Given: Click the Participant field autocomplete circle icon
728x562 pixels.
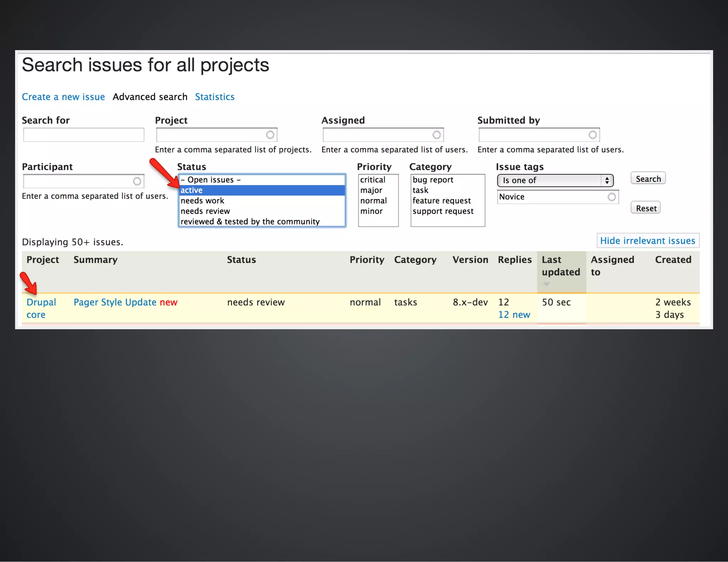Looking at the screenshot, I should (x=137, y=182).
